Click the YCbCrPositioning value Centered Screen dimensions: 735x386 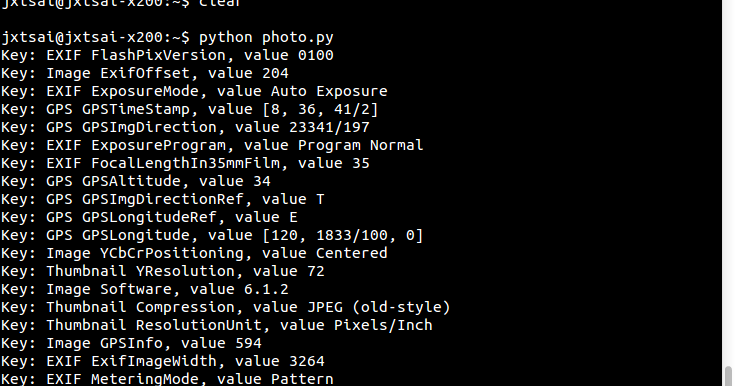pyautogui.click(x=352, y=253)
